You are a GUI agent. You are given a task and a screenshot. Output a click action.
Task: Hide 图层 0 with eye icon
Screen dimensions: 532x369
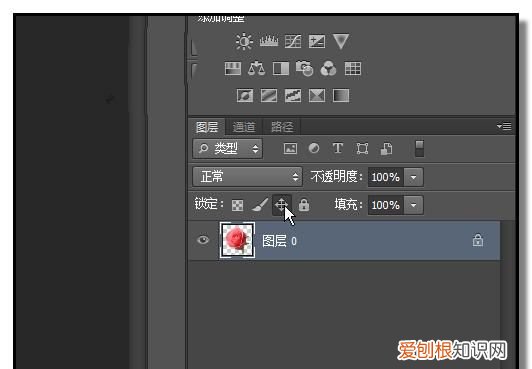203,240
